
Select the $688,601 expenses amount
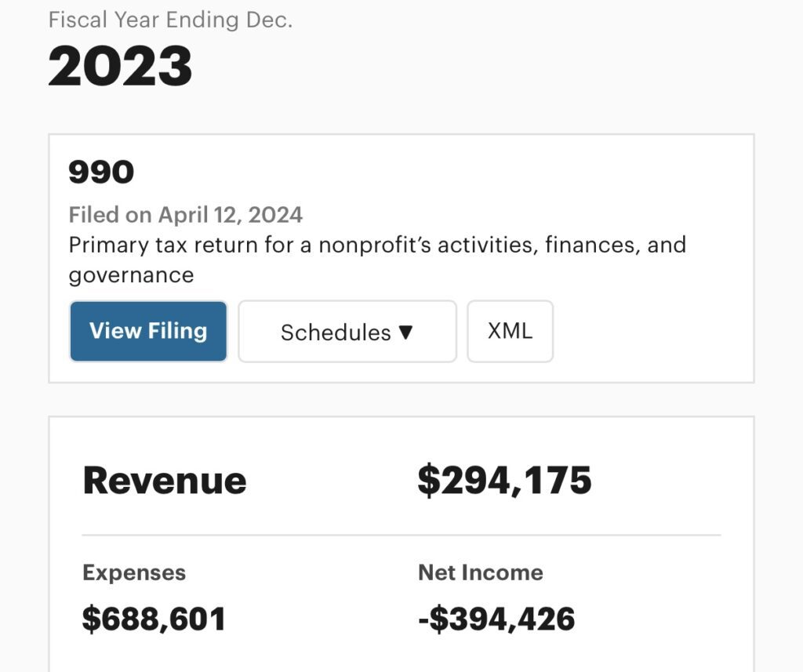coord(154,619)
